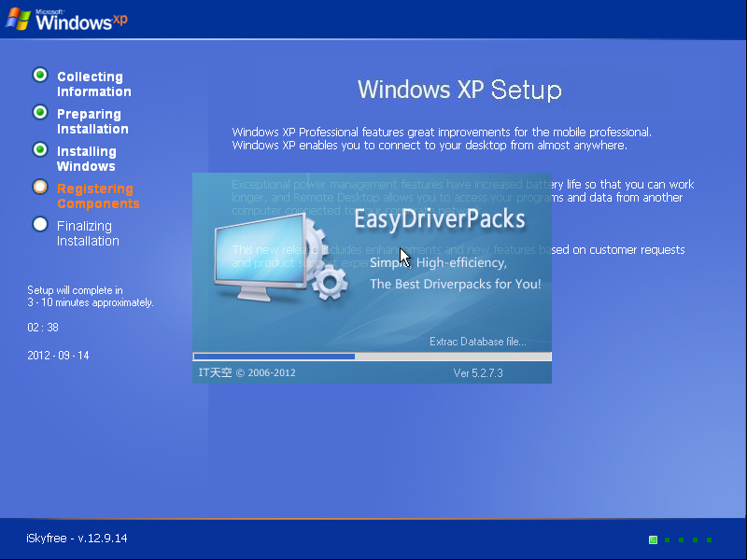The image size is (747, 560).
Task: Click the green bullet beside Installing Windows
Action: (x=40, y=149)
